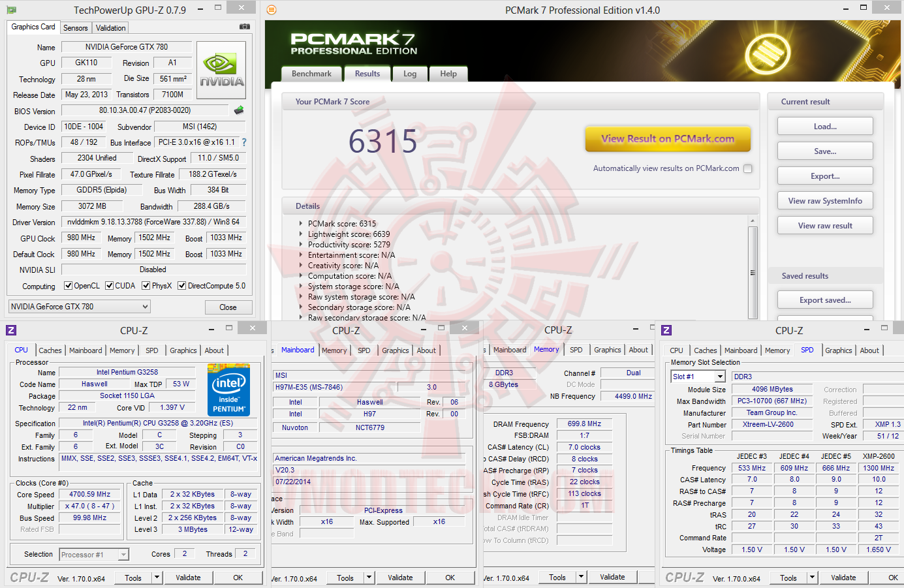The width and height of the screenshot is (904, 588).
Task: Click the BIOS Version field in GPU-Z
Action: (145, 110)
